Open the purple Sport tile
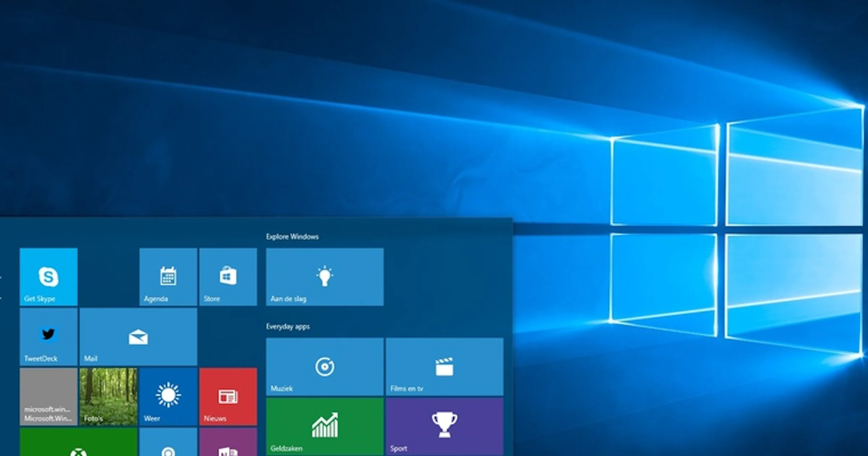 click(444, 426)
